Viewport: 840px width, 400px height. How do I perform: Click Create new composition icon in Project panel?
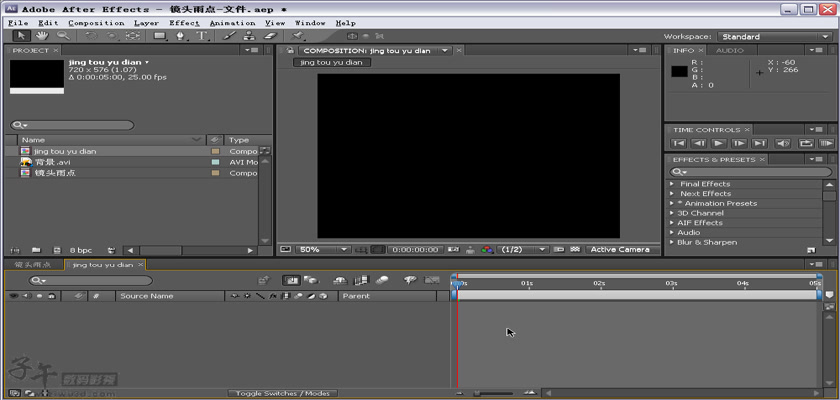[57, 250]
